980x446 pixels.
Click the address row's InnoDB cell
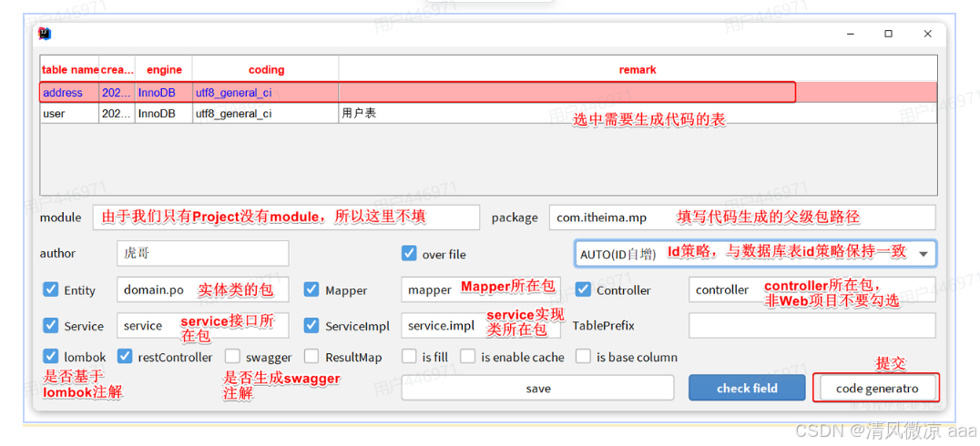[x=164, y=93]
